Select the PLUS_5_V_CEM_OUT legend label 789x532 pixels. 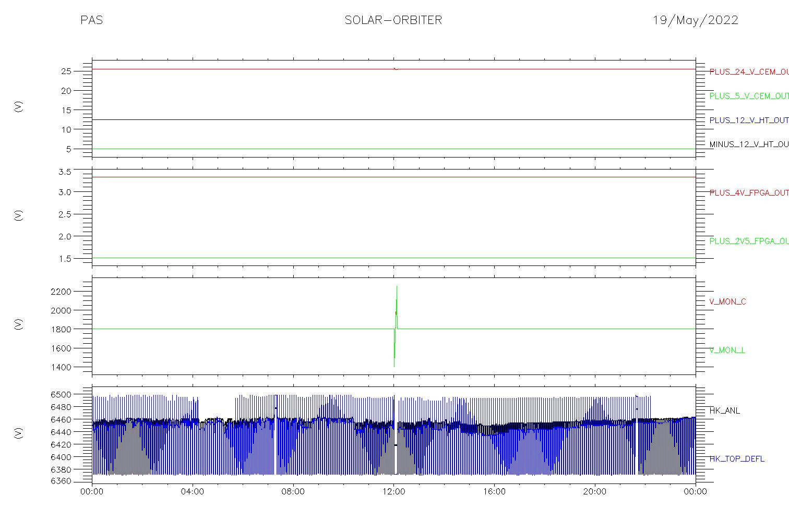click(749, 96)
